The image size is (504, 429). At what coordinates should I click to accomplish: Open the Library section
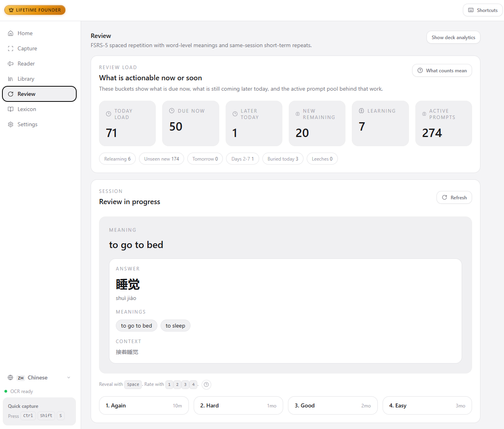[39, 79]
